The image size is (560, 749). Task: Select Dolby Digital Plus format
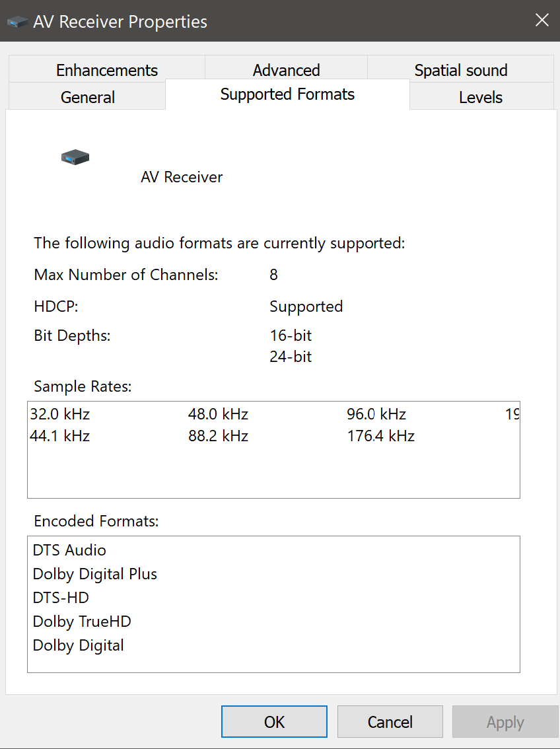95,574
